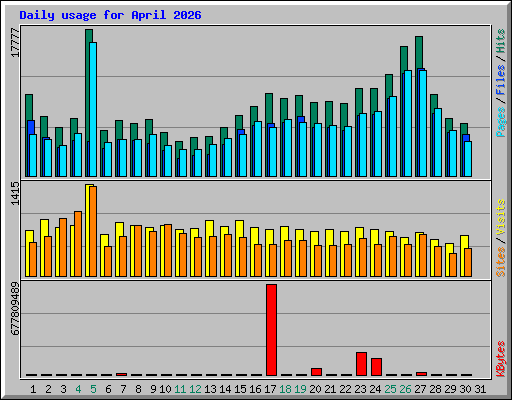Click the red KBytes bar for day 23
This screenshot has height=400, width=512.
pos(361,364)
